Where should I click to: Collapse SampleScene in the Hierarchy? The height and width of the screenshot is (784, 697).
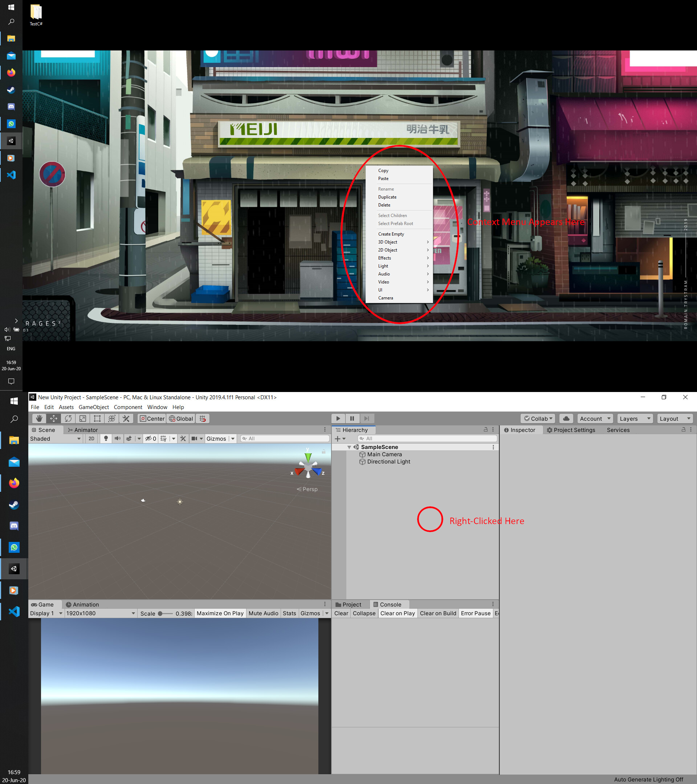coord(349,447)
